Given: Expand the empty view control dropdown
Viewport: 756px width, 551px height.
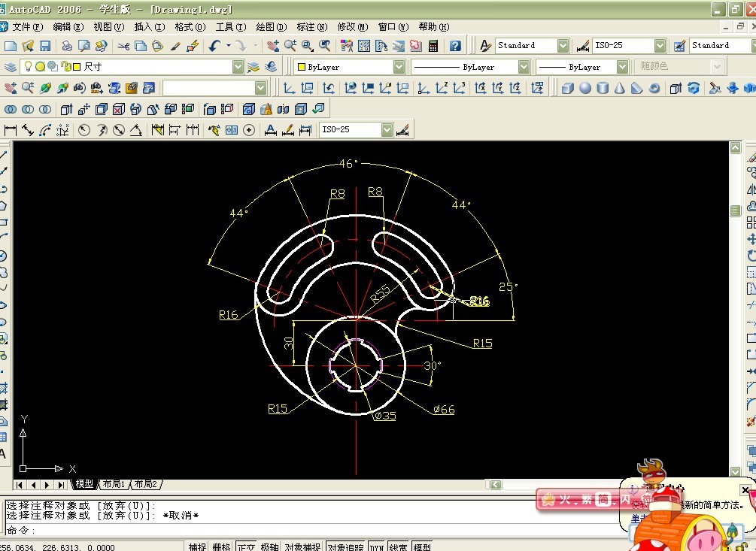Looking at the screenshot, I should tap(261, 88).
